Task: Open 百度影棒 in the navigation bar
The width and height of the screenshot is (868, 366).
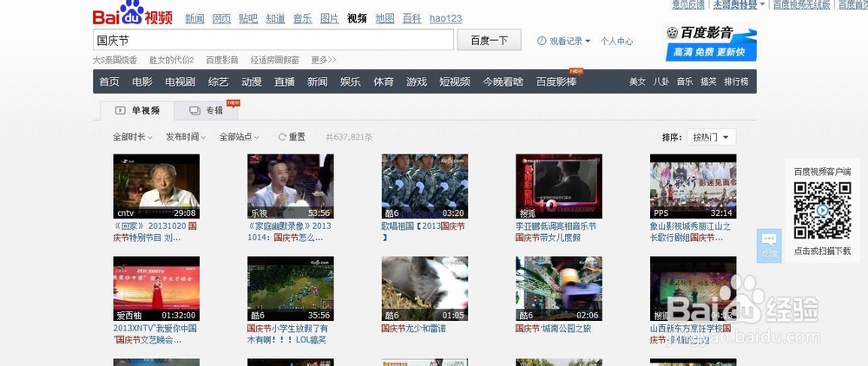Action: 556,82
